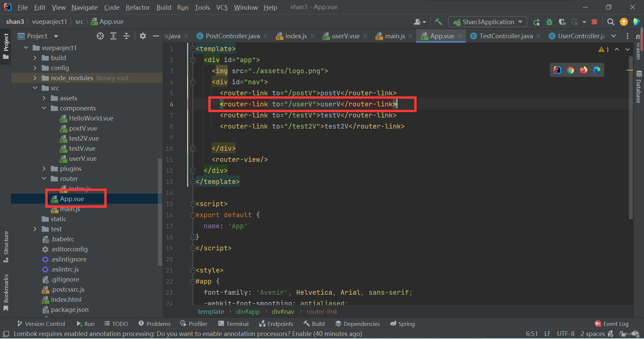Open the page preview in Firefox browser icon
This screenshot has height=339, width=644.
(x=584, y=70)
